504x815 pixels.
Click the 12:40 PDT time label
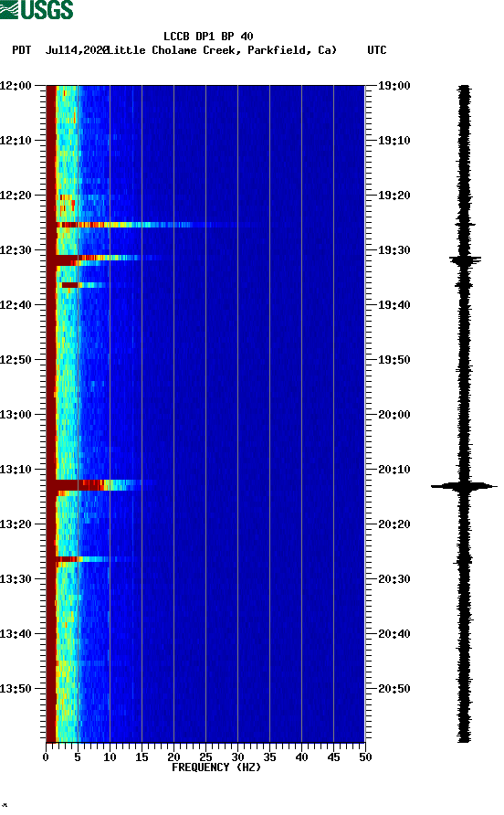pyautogui.click(x=16, y=305)
